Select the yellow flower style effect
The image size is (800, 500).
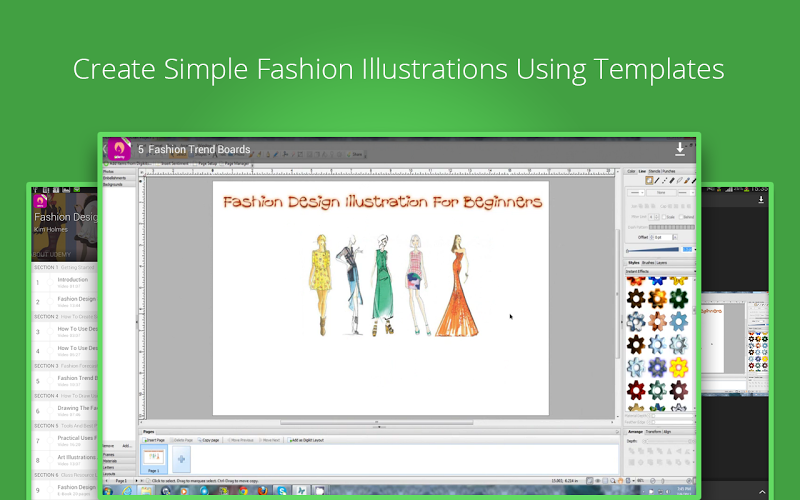pos(679,367)
